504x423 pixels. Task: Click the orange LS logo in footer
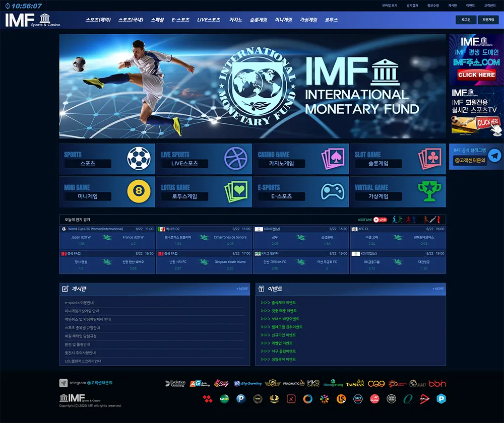click(x=341, y=399)
